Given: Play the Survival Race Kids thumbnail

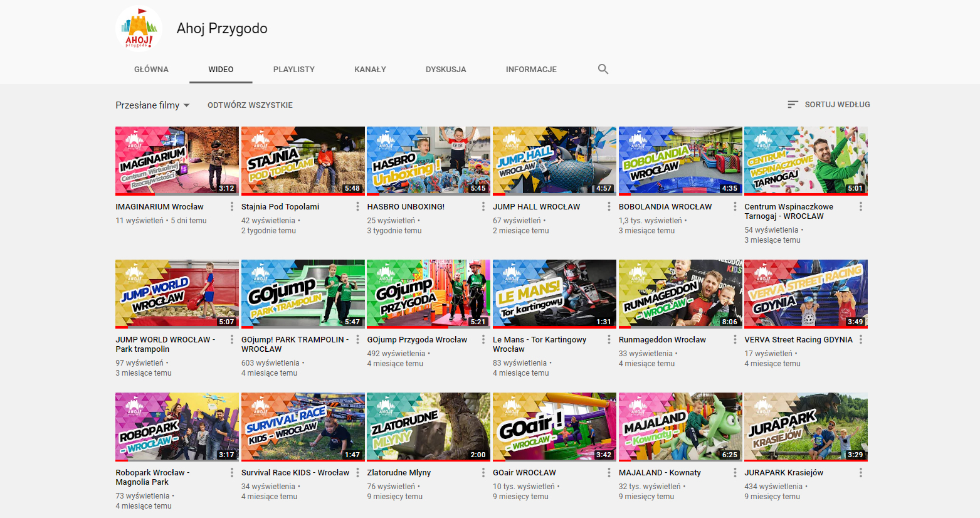Looking at the screenshot, I should (x=303, y=426).
